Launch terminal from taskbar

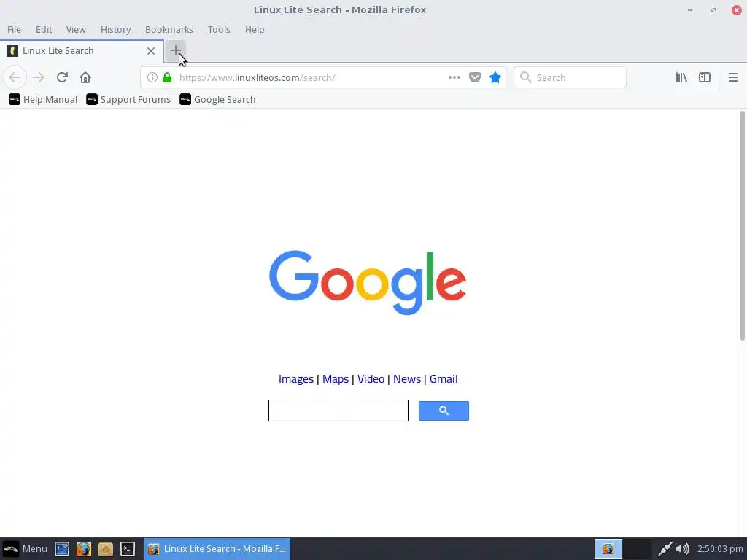point(127,549)
